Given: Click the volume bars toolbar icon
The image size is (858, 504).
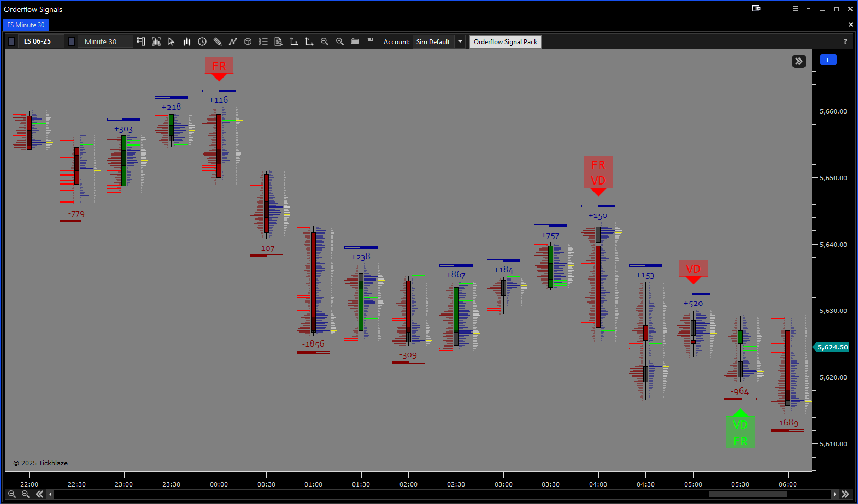Looking at the screenshot, I should 156,41.
